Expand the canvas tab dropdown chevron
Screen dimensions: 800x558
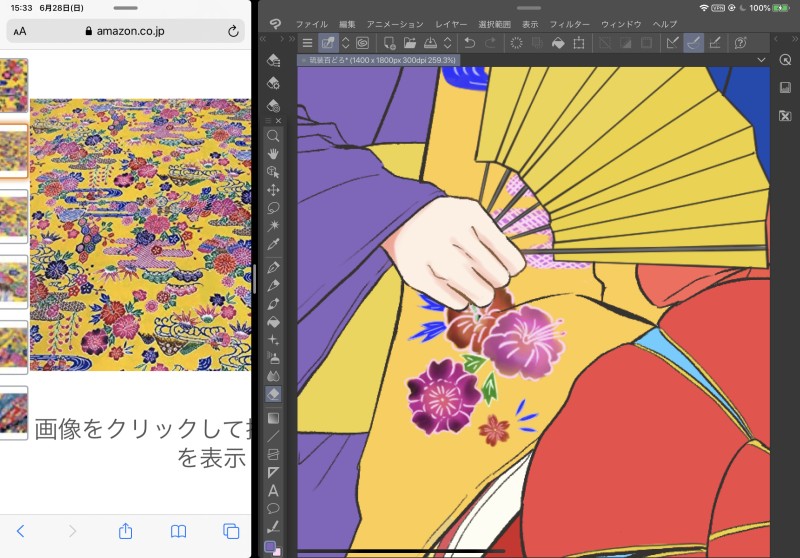click(762, 60)
